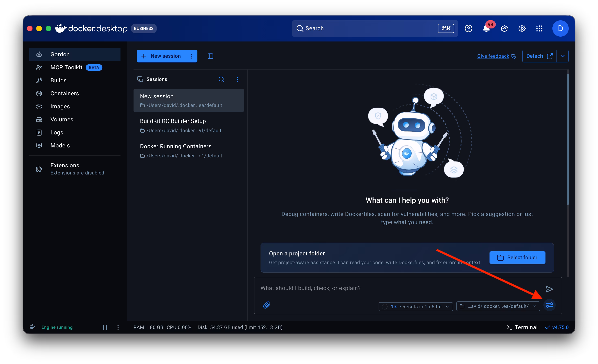Viewport: 598px width, 364px height.
Task: Click the MCP Toolkit icon
Action: pyautogui.click(x=39, y=68)
